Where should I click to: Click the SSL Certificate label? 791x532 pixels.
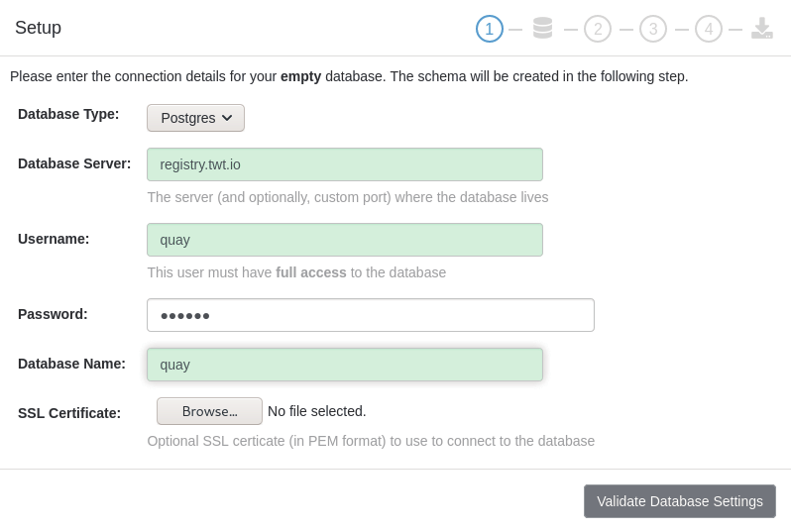point(69,413)
